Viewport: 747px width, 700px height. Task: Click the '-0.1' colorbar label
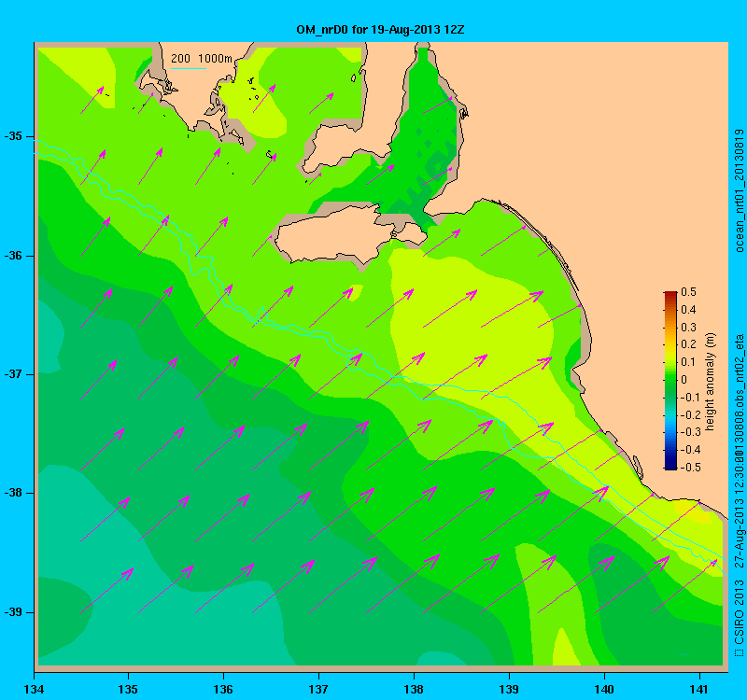coord(690,398)
